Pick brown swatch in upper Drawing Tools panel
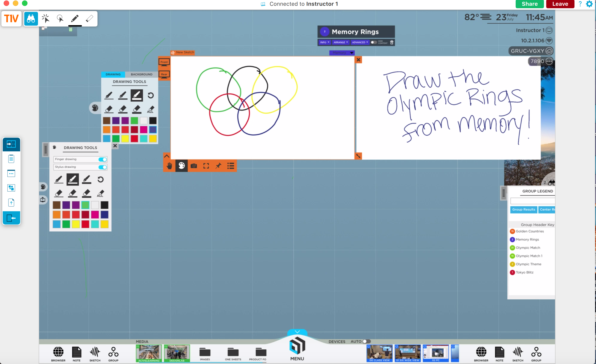Viewport: 596px width, 364px height. pos(107,120)
